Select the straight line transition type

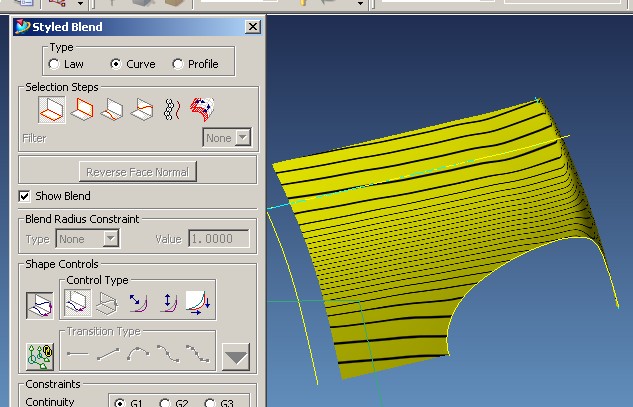(78, 354)
